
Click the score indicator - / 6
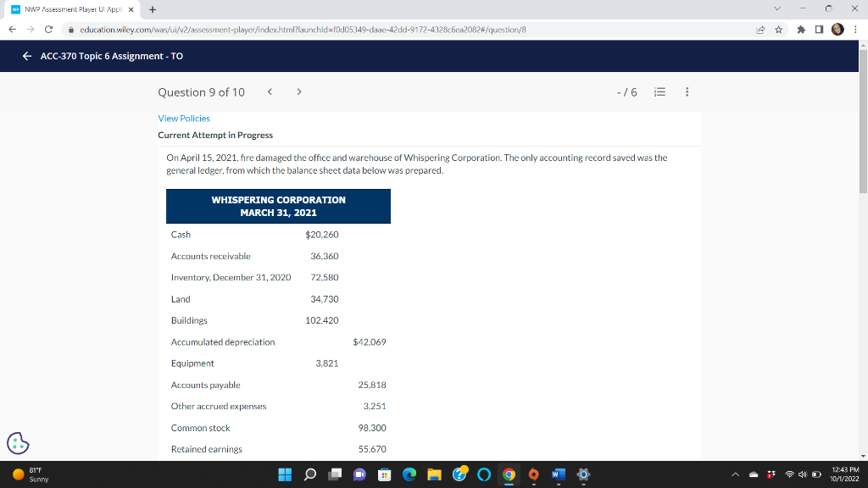pos(626,92)
